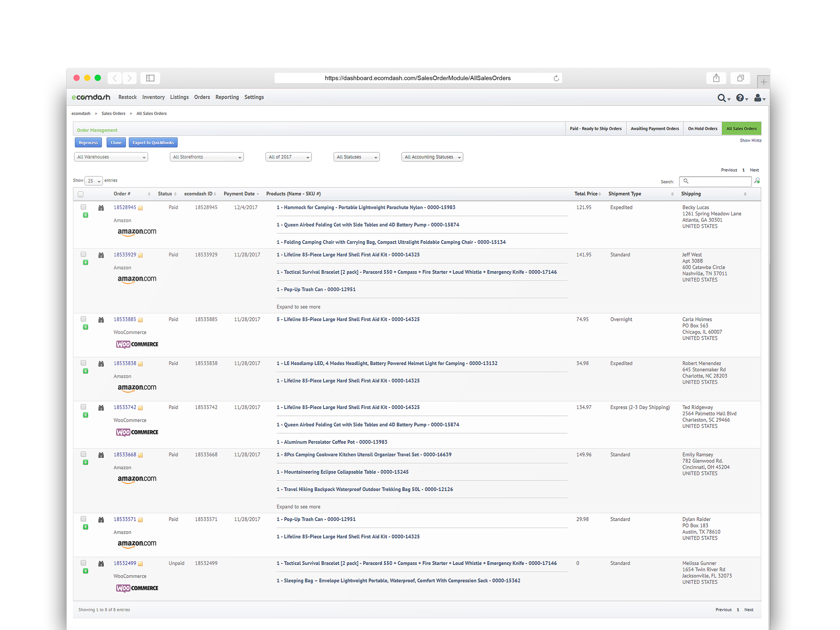
Task: Check the box for order 18532499
Action: [83, 563]
